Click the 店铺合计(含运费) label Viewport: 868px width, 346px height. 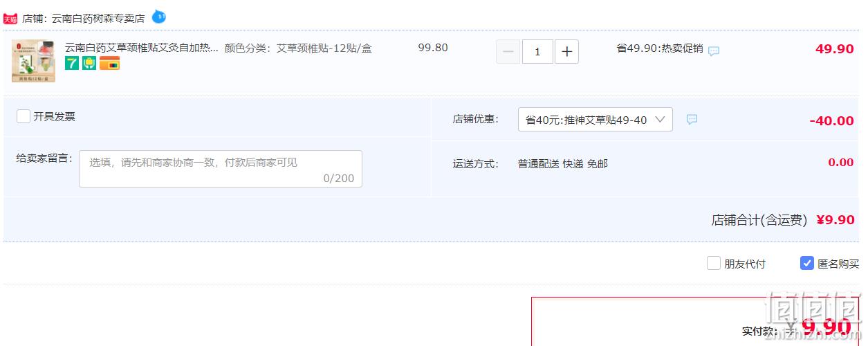tap(759, 220)
